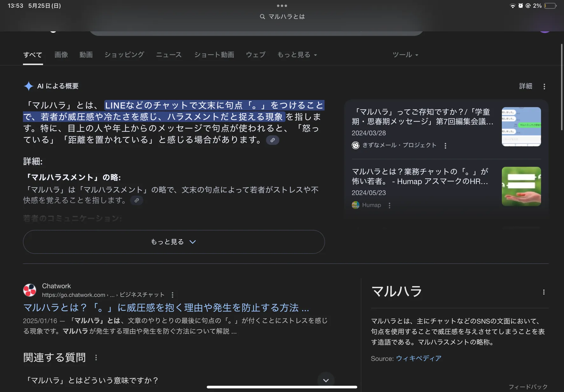This screenshot has width=564, height=392.
Task: Click date 2024/05/23 on Humap card
Action: click(x=369, y=193)
